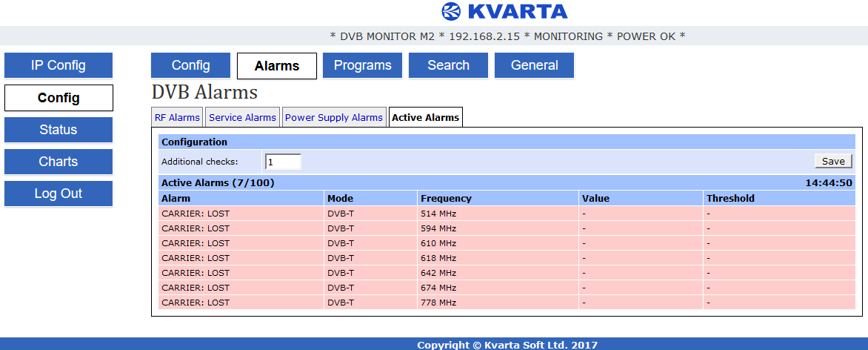Select CARRIER: LOST alarm for 514 MHz
868x350 pixels.
[241, 214]
